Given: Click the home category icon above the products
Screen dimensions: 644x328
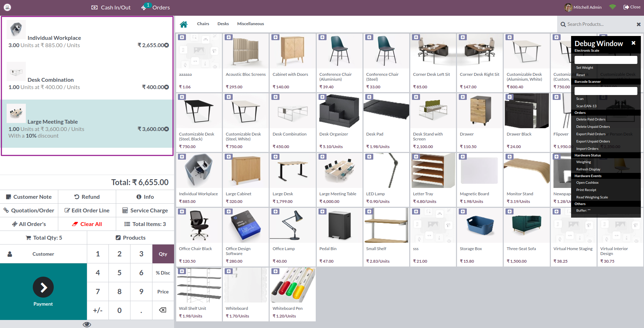Looking at the screenshot, I should click(x=184, y=24).
